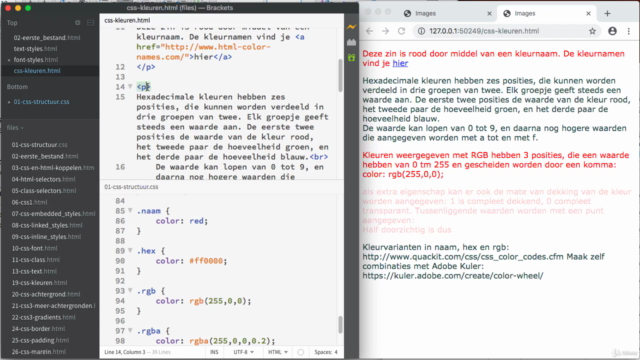Click the Live Preview lightning icon in Brackets
This screenshot has height=360, width=640.
[x=351, y=27]
